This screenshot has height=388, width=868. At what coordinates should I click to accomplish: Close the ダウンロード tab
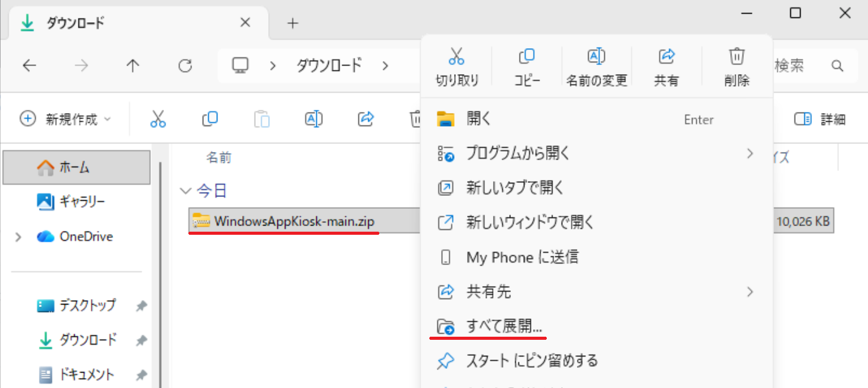tap(245, 23)
